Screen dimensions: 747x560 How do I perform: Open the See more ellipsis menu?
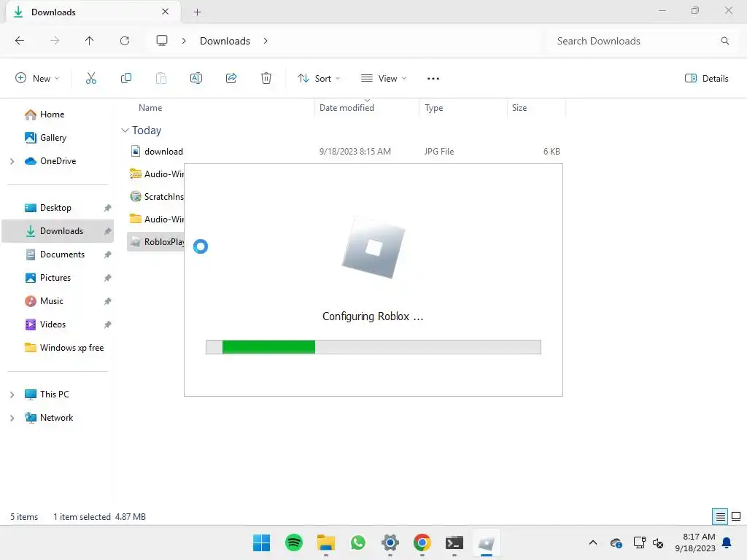[433, 79]
